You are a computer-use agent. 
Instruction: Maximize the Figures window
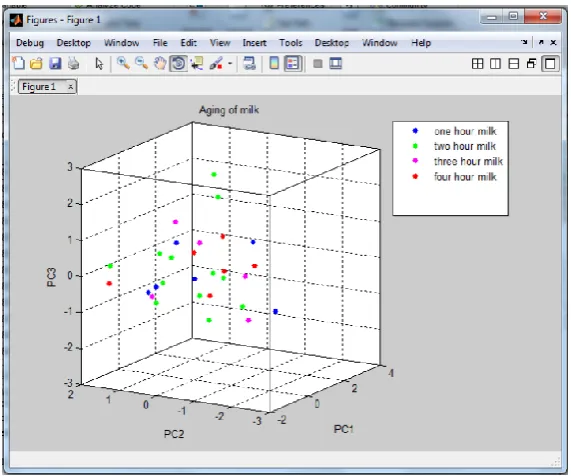[x=513, y=16]
